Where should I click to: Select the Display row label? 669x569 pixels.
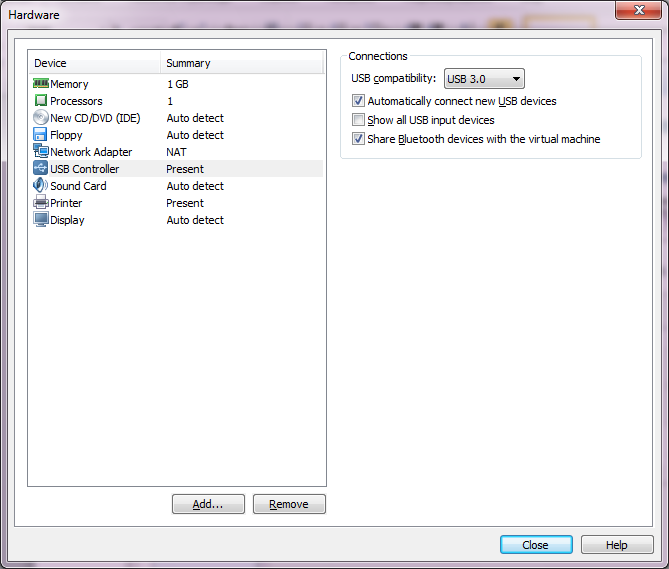point(67,220)
